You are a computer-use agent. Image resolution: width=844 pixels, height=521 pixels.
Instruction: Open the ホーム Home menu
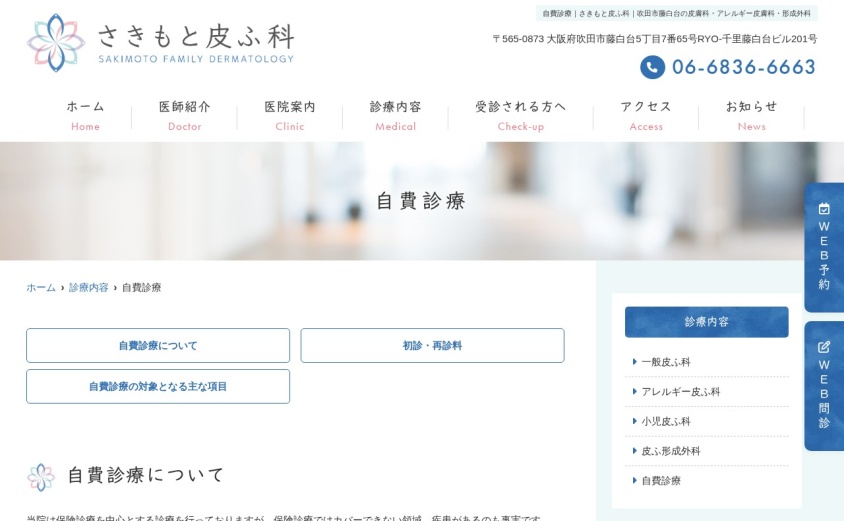pos(86,116)
